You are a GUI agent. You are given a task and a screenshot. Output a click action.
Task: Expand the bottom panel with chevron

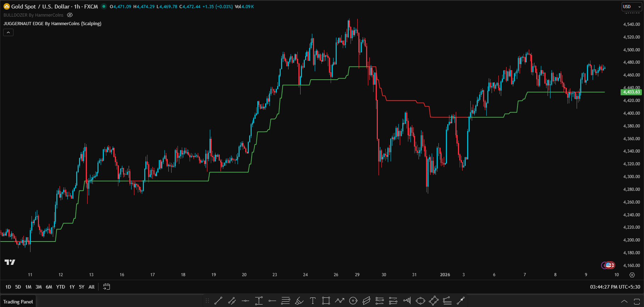[x=624, y=301]
